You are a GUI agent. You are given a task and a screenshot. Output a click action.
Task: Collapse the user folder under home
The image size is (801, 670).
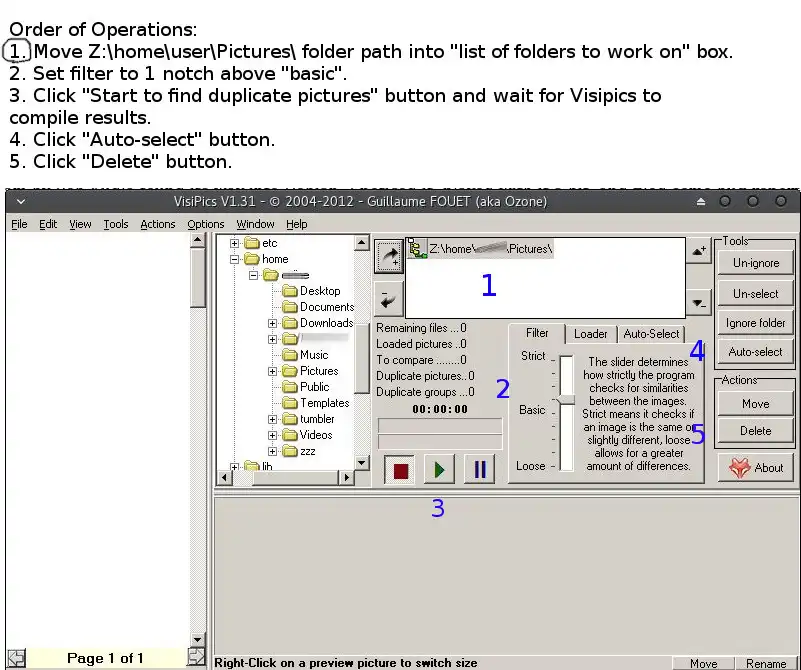tap(253, 276)
